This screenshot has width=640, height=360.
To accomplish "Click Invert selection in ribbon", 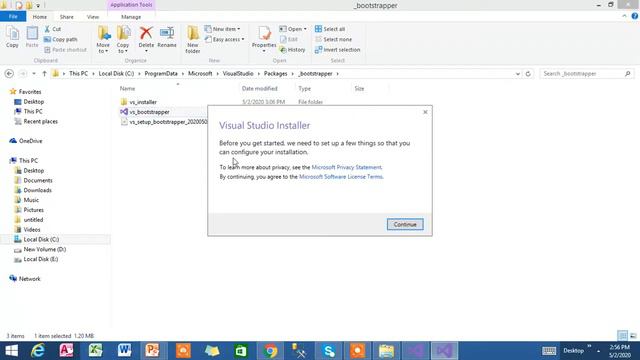I will (337, 49).
